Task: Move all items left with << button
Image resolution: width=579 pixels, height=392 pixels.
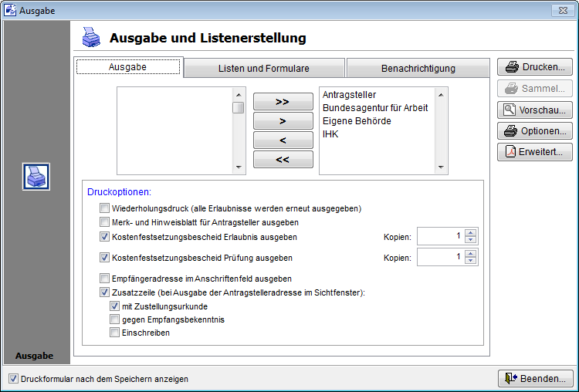Action: tap(283, 160)
